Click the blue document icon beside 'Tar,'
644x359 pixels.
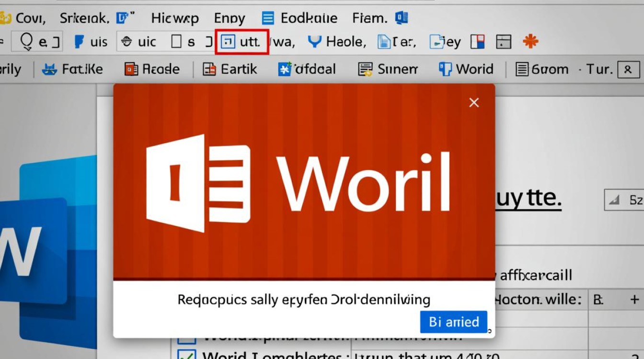[384, 42]
